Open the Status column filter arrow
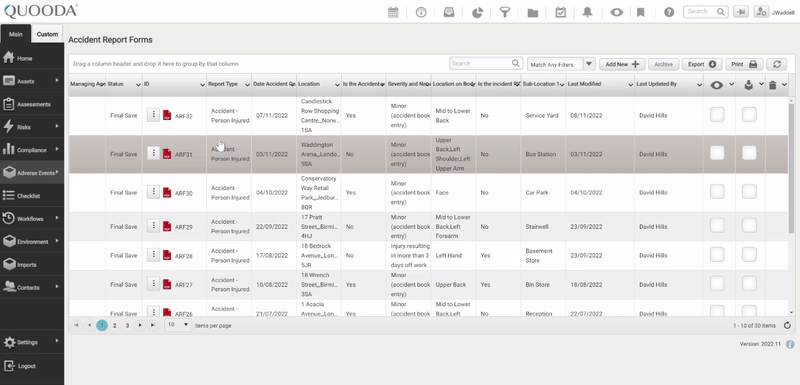The image size is (800, 385). (138, 85)
